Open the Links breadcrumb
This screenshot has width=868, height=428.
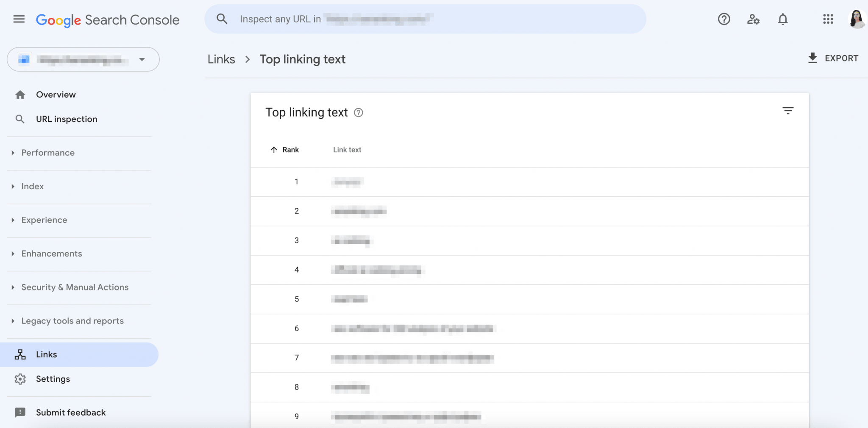pos(221,59)
